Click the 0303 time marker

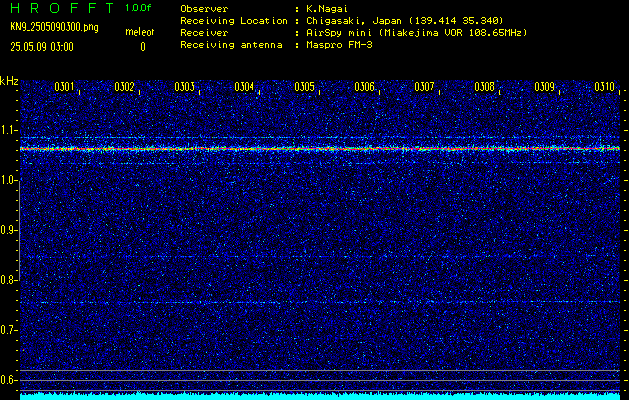tap(185, 87)
